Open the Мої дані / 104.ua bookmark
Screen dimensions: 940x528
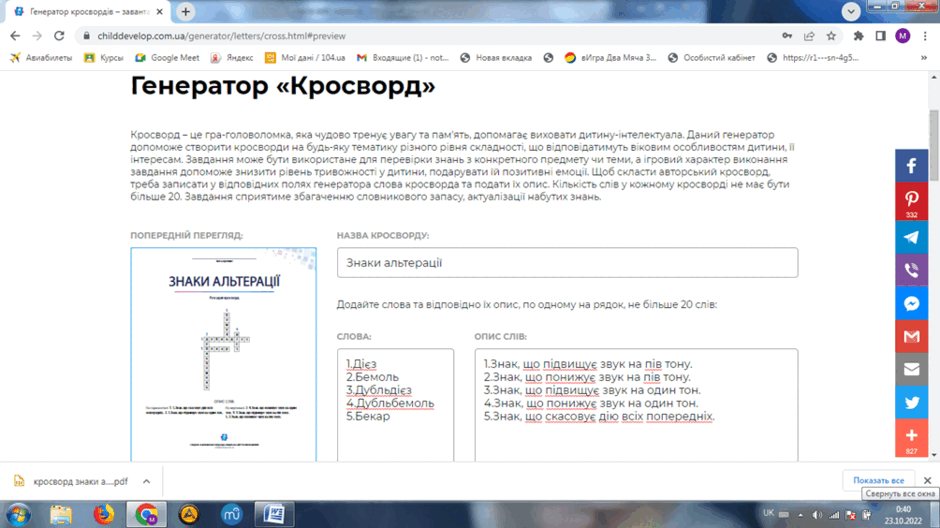[x=305, y=58]
